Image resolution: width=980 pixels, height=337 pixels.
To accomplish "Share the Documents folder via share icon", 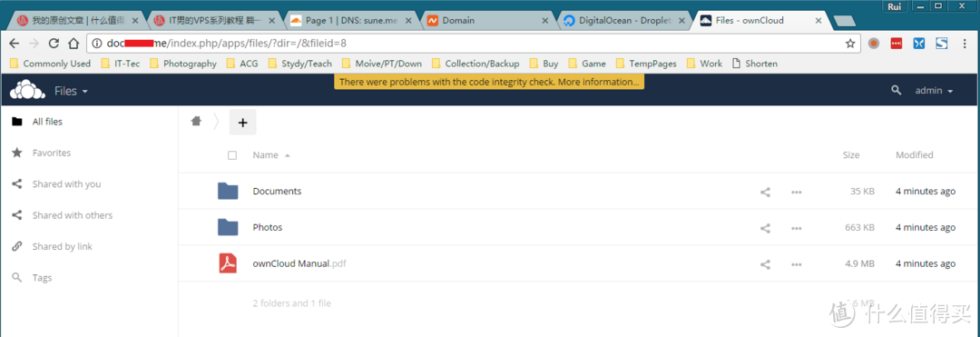I will pyautogui.click(x=765, y=192).
